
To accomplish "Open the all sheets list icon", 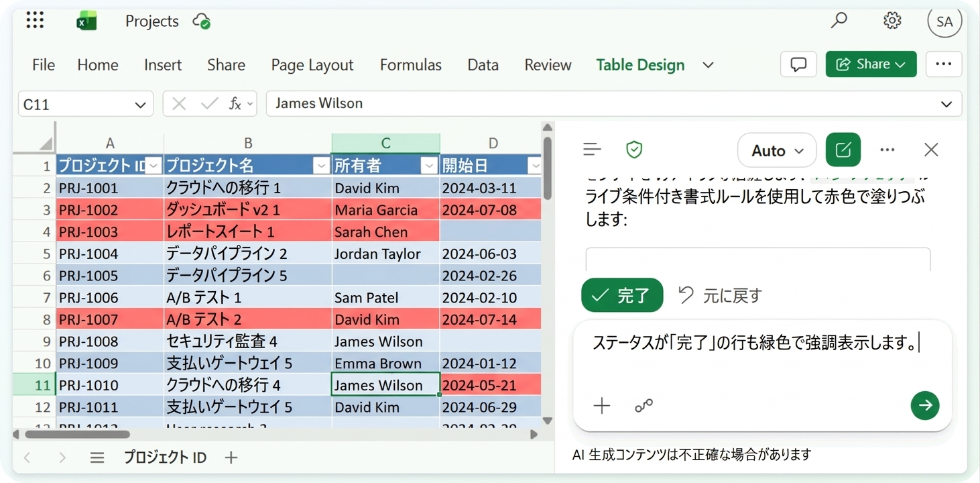I will coord(97,458).
